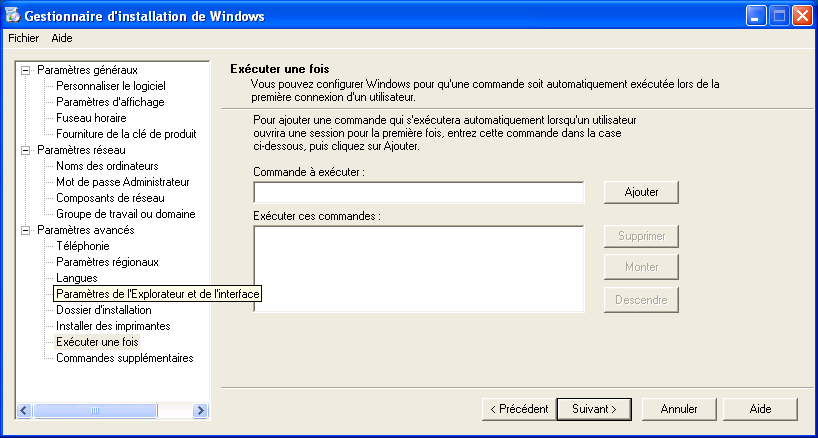The image size is (818, 438).
Task: Open Installer des imprimantes page
Action: (113, 326)
